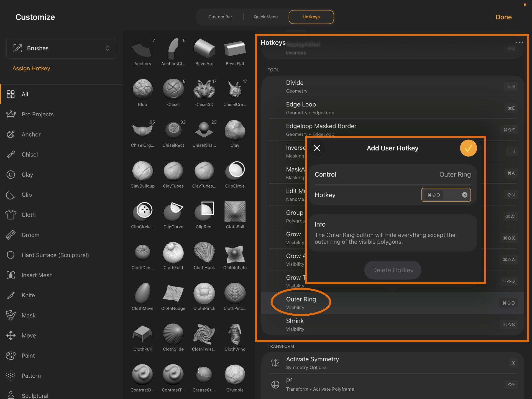
Task: Click Edgeloop Masked Border row
Action: [393, 130]
